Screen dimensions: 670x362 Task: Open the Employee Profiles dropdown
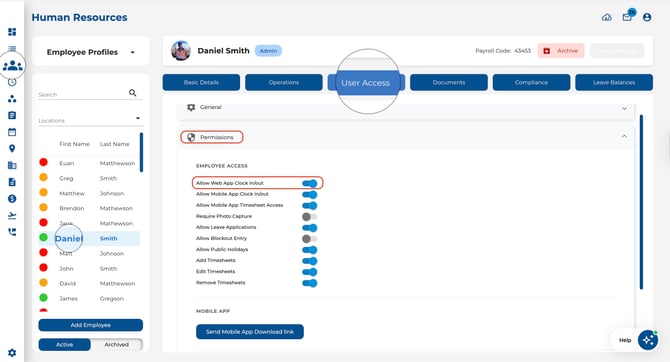click(91, 52)
